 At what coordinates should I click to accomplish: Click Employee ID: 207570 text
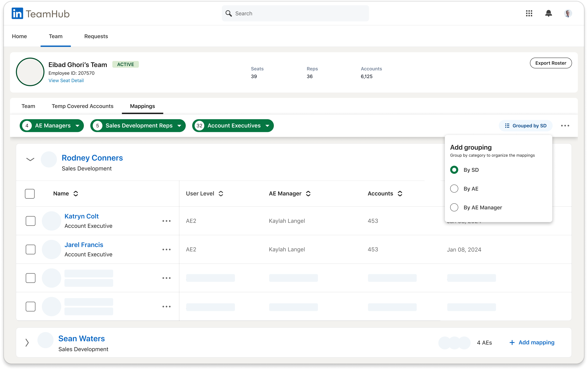click(x=71, y=73)
